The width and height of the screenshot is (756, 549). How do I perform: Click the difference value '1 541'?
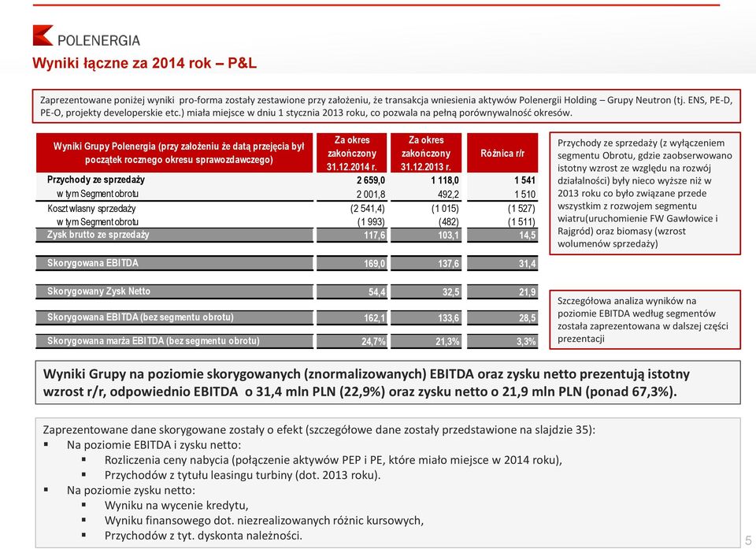(x=524, y=180)
